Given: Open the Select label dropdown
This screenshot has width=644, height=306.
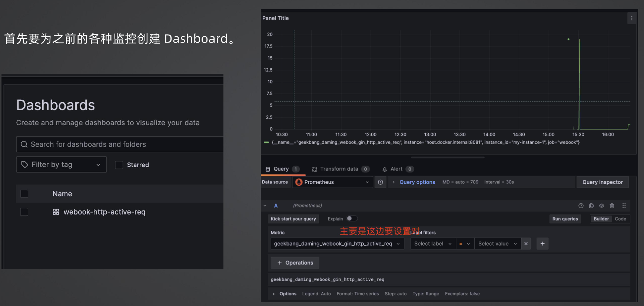Looking at the screenshot, I should pos(433,244).
